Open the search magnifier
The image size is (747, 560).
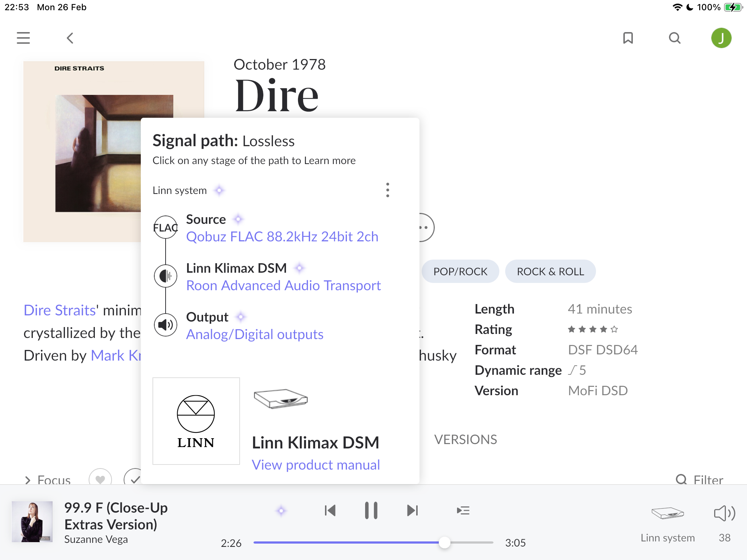click(674, 38)
